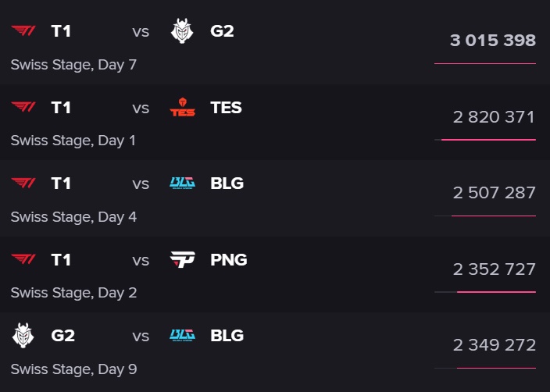The width and height of the screenshot is (550, 392).
Task: Click the orange TES team logo
Action: tap(183, 108)
